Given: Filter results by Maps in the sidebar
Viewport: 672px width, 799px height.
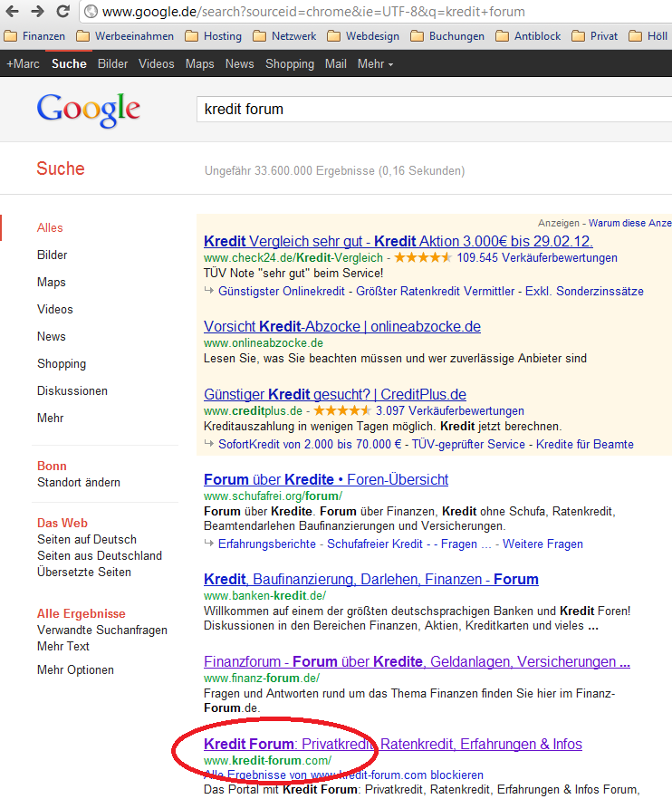Looking at the screenshot, I should (x=52, y=282).
